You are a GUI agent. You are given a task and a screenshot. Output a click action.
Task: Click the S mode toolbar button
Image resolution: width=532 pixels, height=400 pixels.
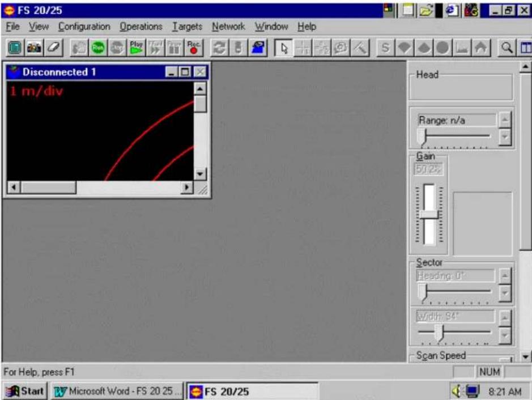[385, 48]
